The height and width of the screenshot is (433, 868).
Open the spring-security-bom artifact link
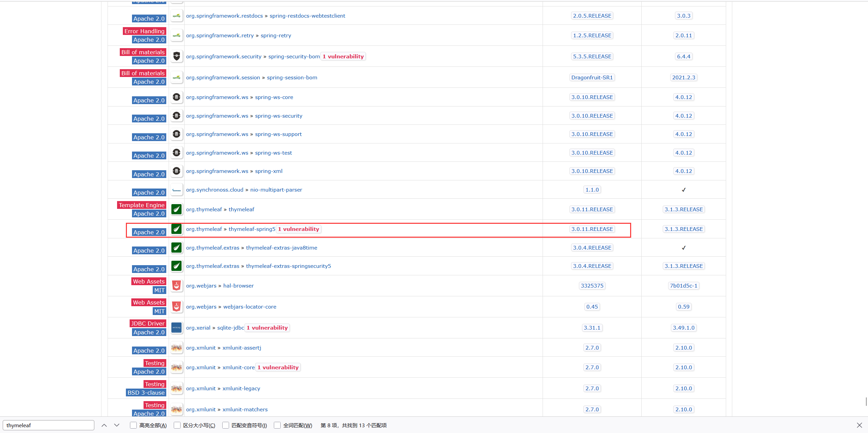[x=294, y=57]
